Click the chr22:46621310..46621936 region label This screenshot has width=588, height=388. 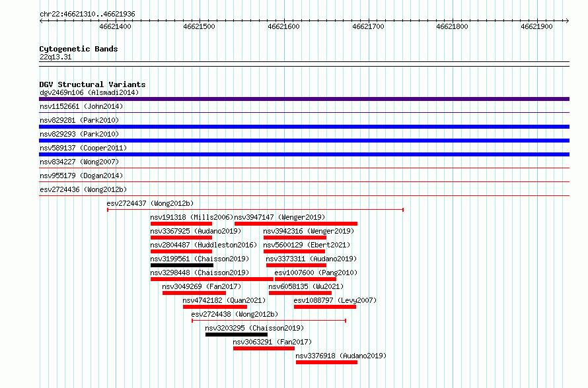87,15
